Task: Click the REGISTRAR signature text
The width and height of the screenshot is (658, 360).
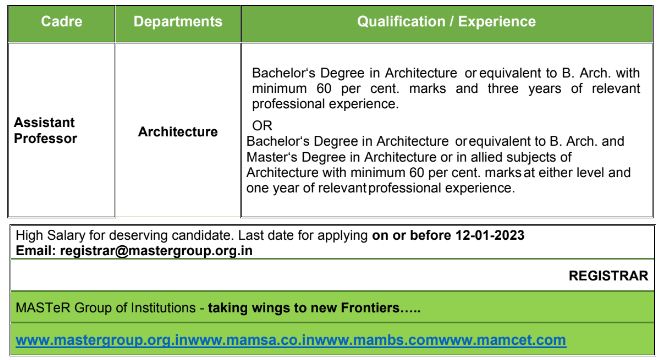Action: pos(608,276)
